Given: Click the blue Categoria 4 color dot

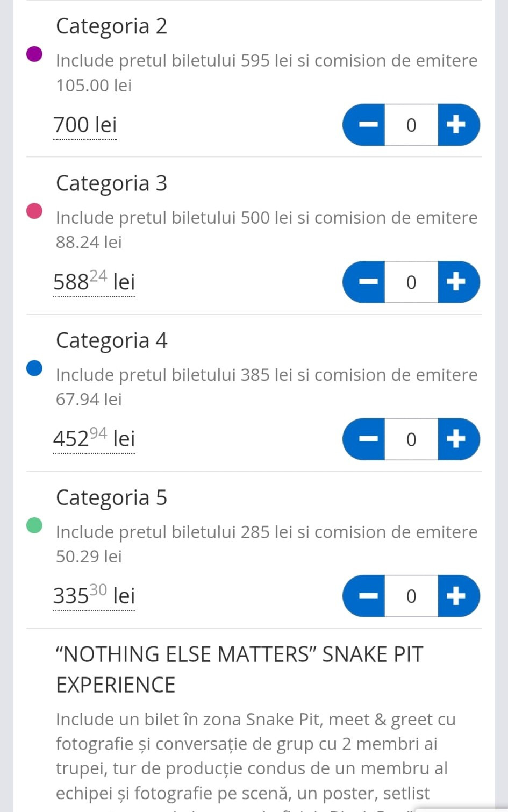Looking at the screenshot, I should coord(34,368).
